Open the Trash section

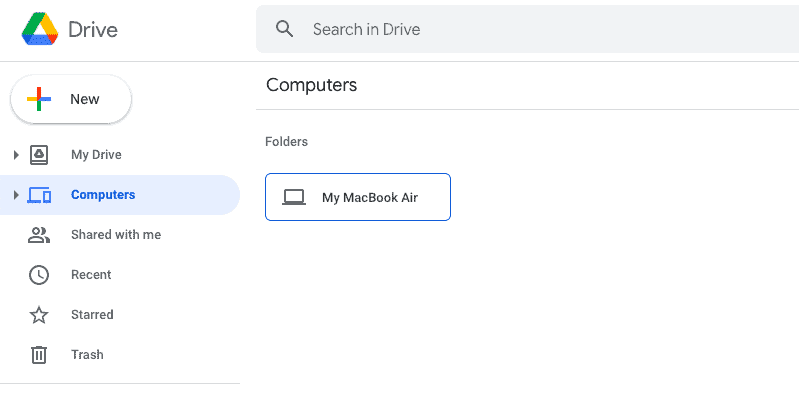click(87, 354)
